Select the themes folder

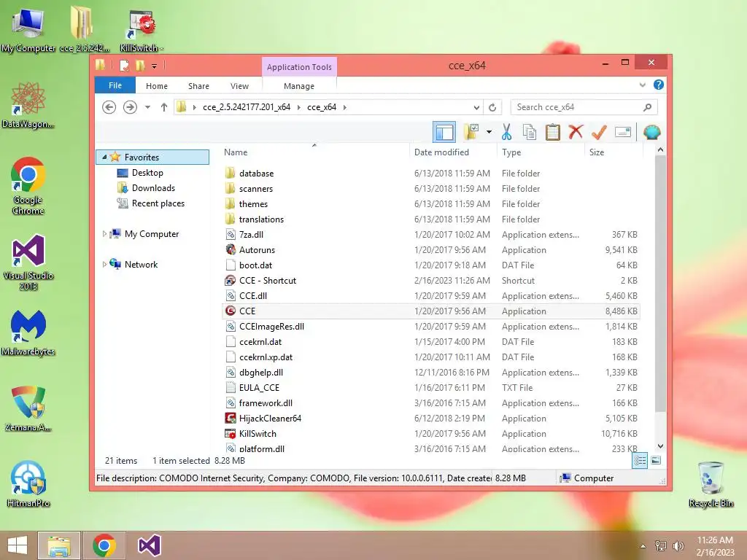pos(253,204)
